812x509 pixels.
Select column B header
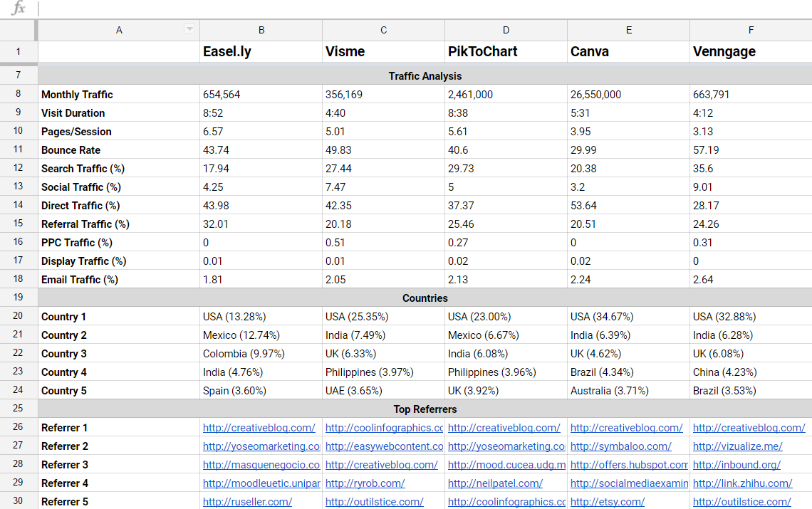(x=261, y=30)
